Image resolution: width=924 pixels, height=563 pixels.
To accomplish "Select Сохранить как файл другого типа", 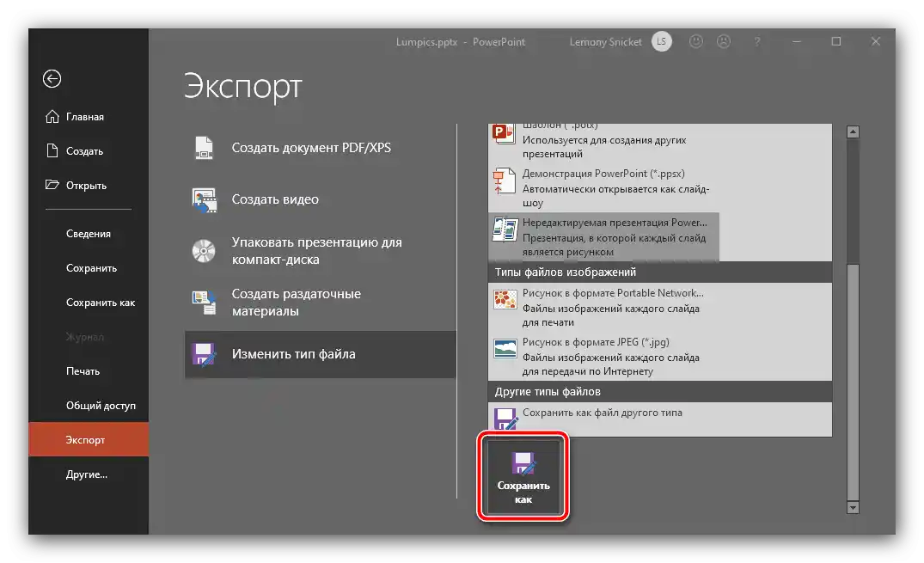I will pyautogui.click(x=603, y=419).
